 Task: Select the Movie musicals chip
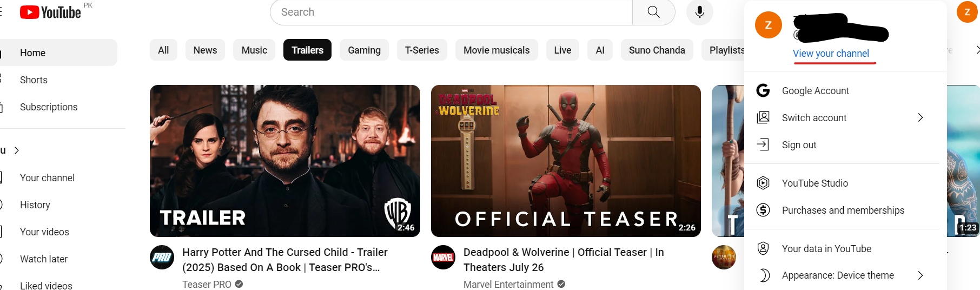point(496,50)
